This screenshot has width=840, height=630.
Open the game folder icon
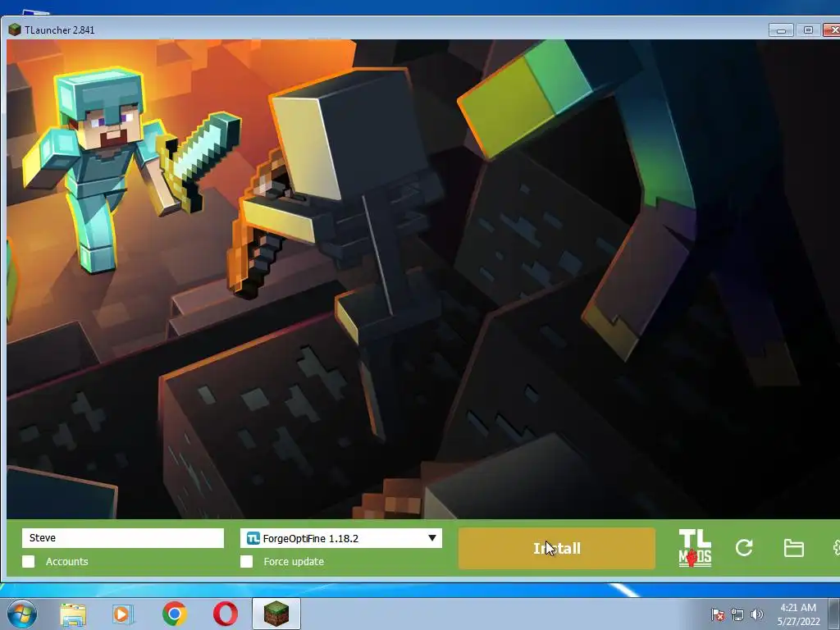(793, 548)
